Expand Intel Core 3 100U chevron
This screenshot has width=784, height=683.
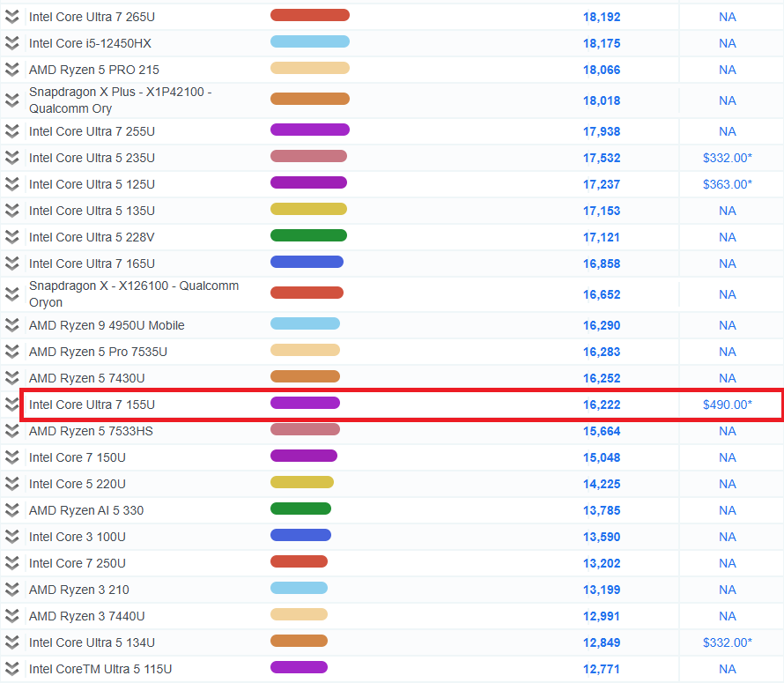(x=12, y=537)
